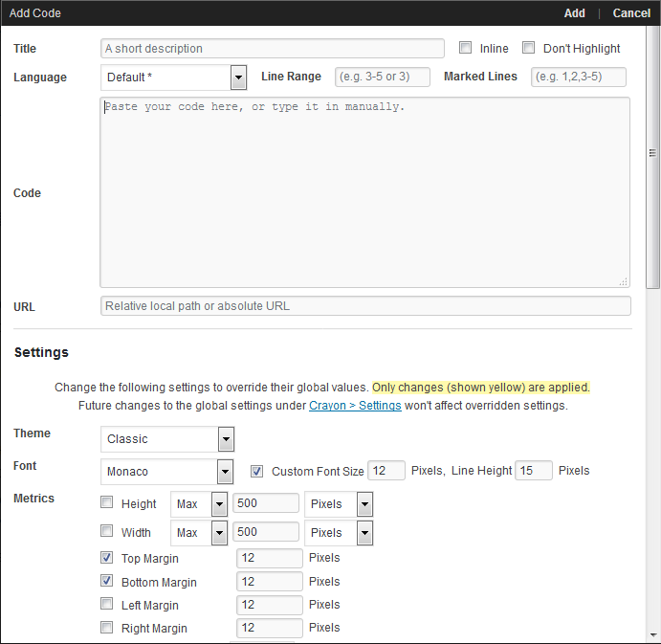Click the highlighted 'Only changes (shown yellow) are applied.' text
This screenshot has width=661, height=644.
(480, 388)
